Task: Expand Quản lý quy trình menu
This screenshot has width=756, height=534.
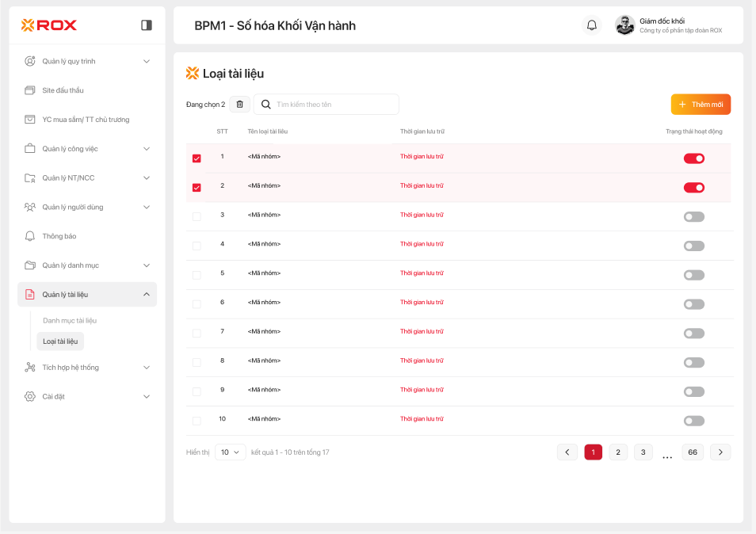Action: point(147,61)
